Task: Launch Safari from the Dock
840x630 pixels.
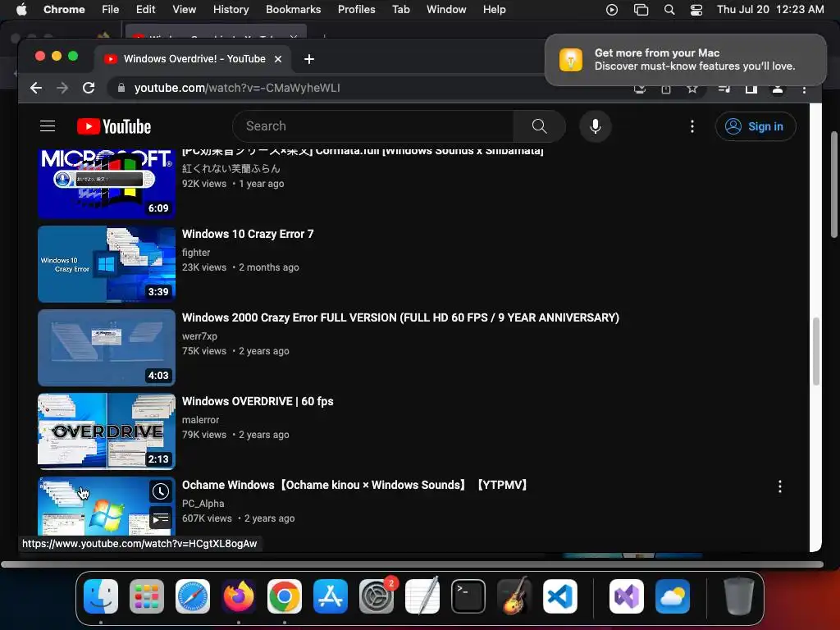Action: [192, 596]
